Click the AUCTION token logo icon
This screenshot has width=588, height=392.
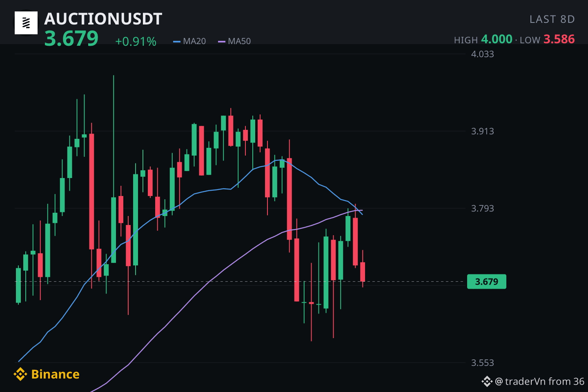(x=26, y=23)
